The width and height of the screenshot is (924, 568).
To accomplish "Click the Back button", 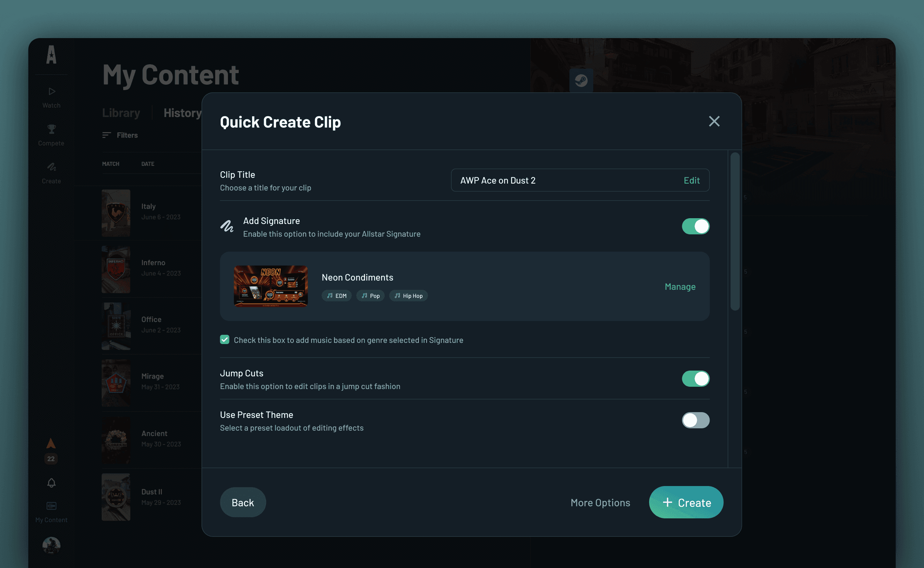I will (243, 502).
